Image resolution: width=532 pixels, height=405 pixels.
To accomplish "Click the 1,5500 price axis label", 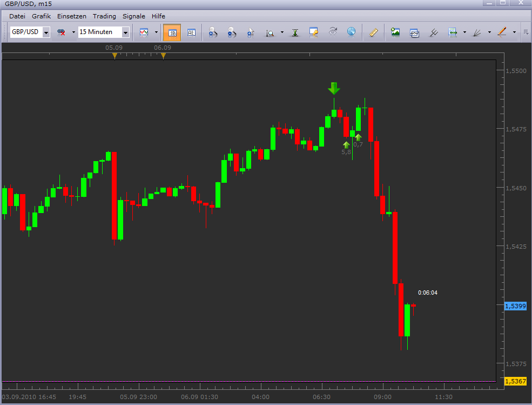I will pos(516,71).
